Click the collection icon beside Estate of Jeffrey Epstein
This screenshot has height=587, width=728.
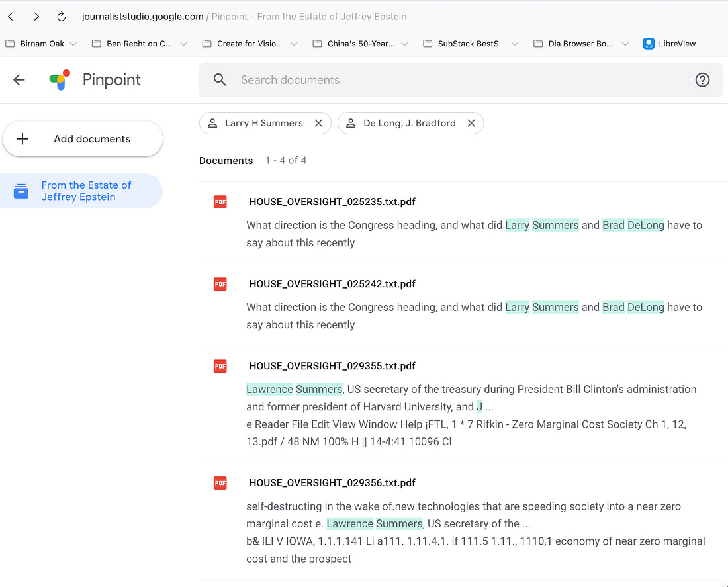coord(21,191)
